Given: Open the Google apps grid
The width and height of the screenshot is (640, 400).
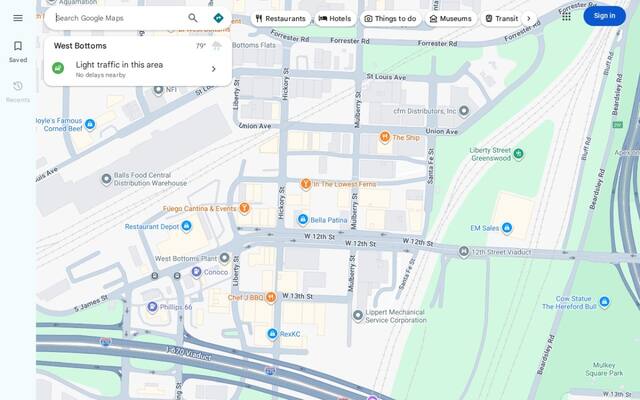Looking at the screenshot, I should tap(566, 16).
